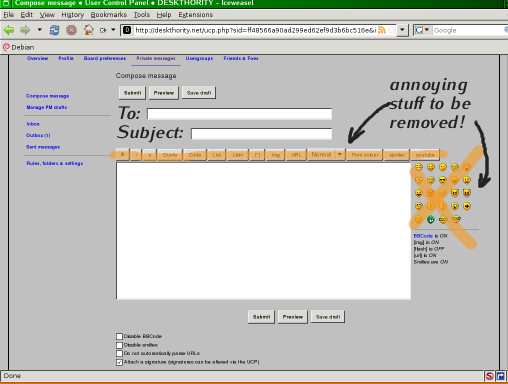The width and height of the screenshot is (508, 384).
Task: Apply italic with the i button
Action: (x=136, y=155)
